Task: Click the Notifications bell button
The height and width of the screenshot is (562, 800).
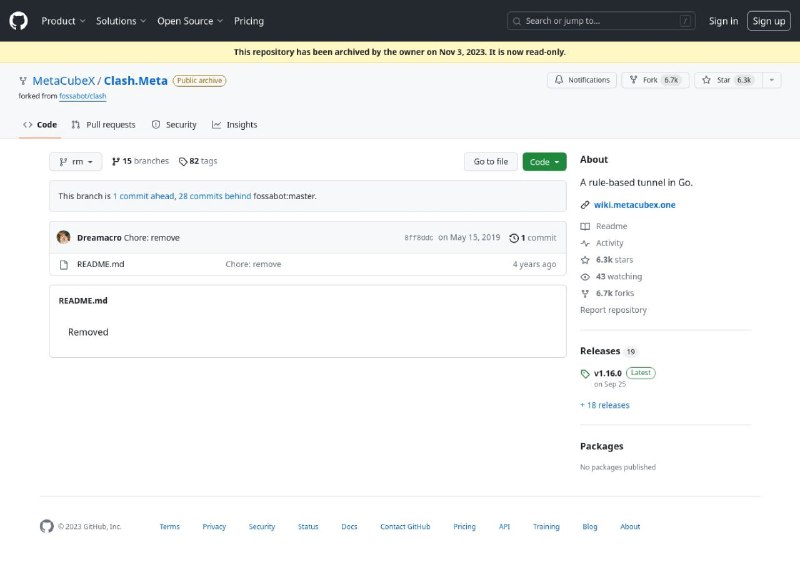Action: (582, 80)
